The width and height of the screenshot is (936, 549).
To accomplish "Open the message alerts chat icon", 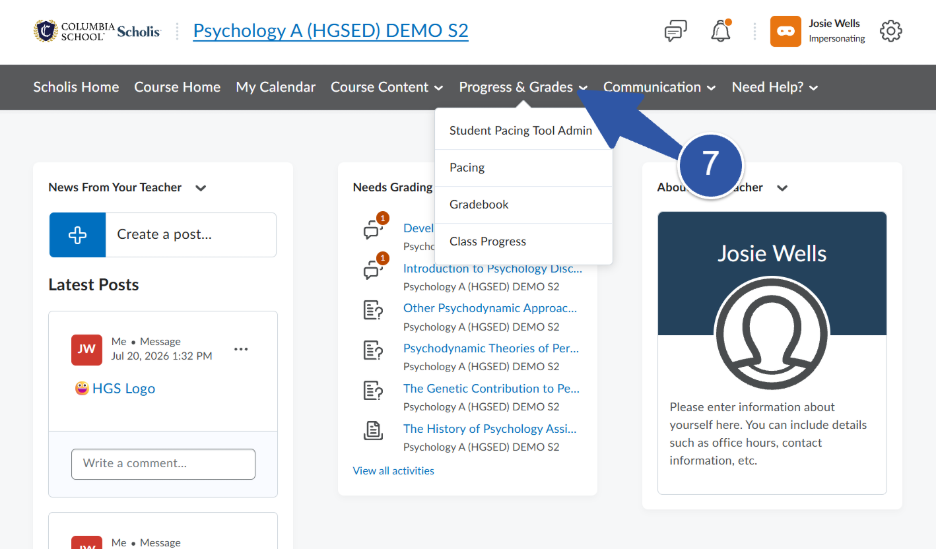I will point(676,30).
